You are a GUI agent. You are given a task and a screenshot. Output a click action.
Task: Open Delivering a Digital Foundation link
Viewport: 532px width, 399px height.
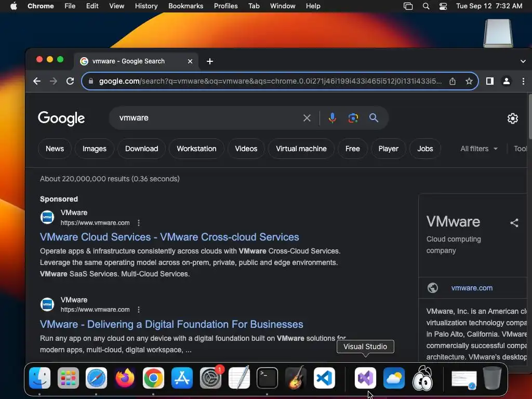[x=171, y=324]
